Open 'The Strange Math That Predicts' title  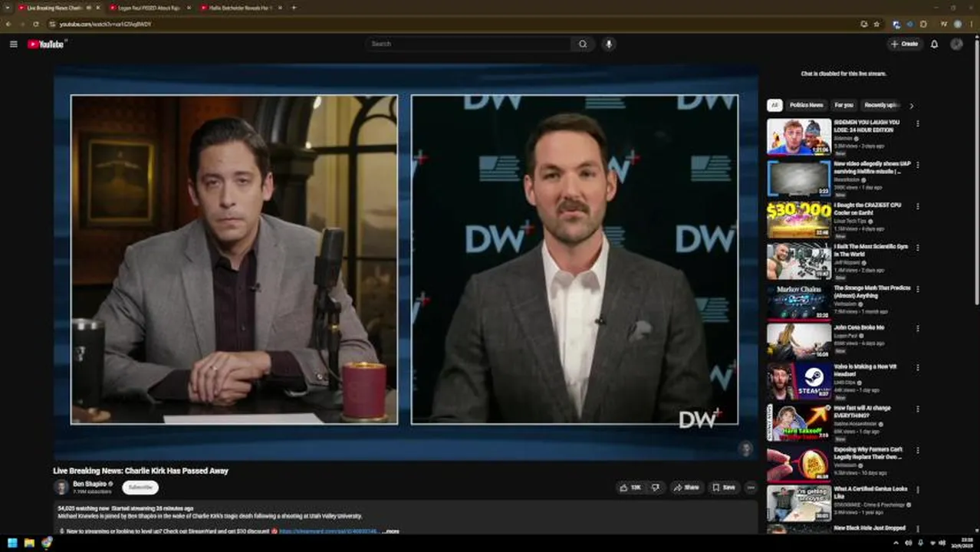coord(872,292)
